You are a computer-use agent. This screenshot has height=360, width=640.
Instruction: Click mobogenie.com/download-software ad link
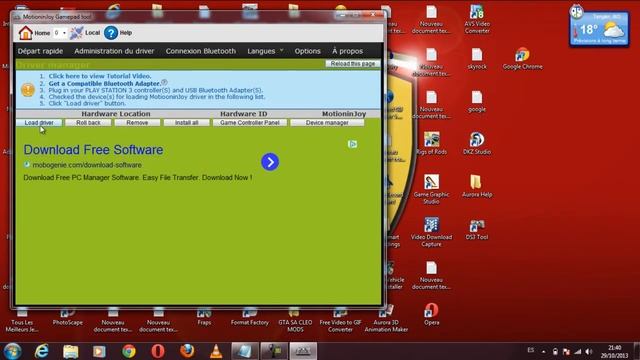[x=87, y=165]
